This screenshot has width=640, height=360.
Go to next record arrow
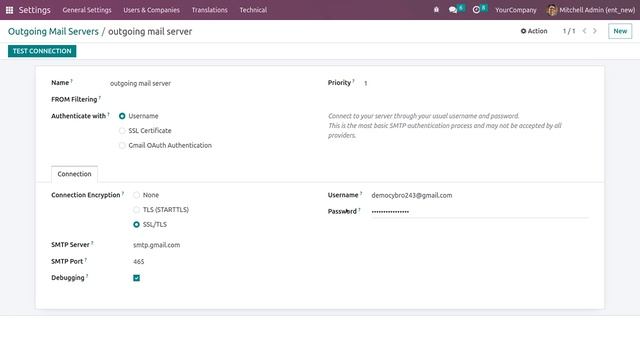pyautogui.click(x=595, y=31)
